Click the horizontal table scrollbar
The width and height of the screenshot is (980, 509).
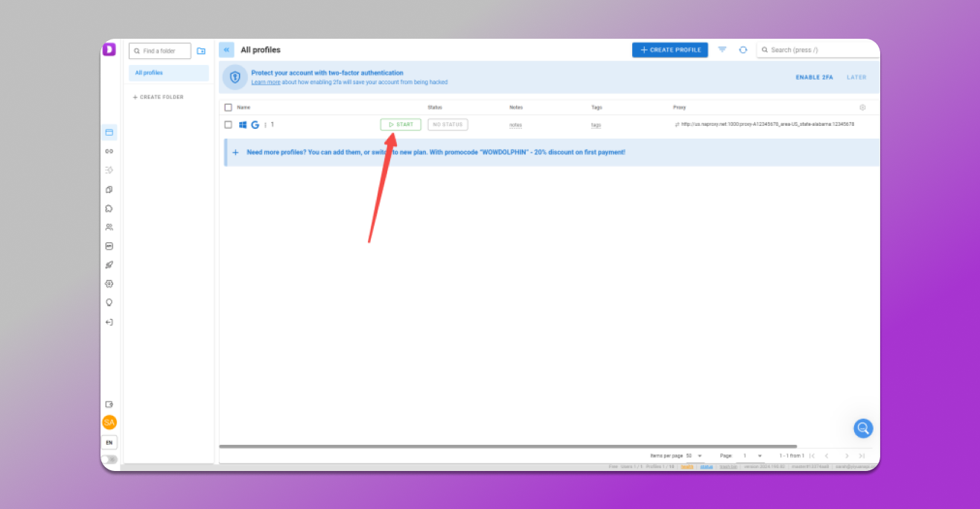coord(508,446)
